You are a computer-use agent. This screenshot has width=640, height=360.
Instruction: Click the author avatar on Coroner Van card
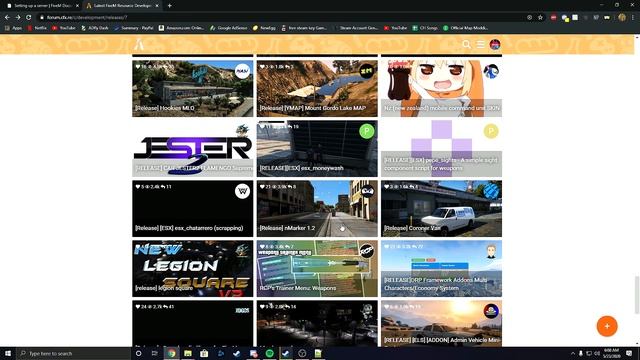(491, 191)
